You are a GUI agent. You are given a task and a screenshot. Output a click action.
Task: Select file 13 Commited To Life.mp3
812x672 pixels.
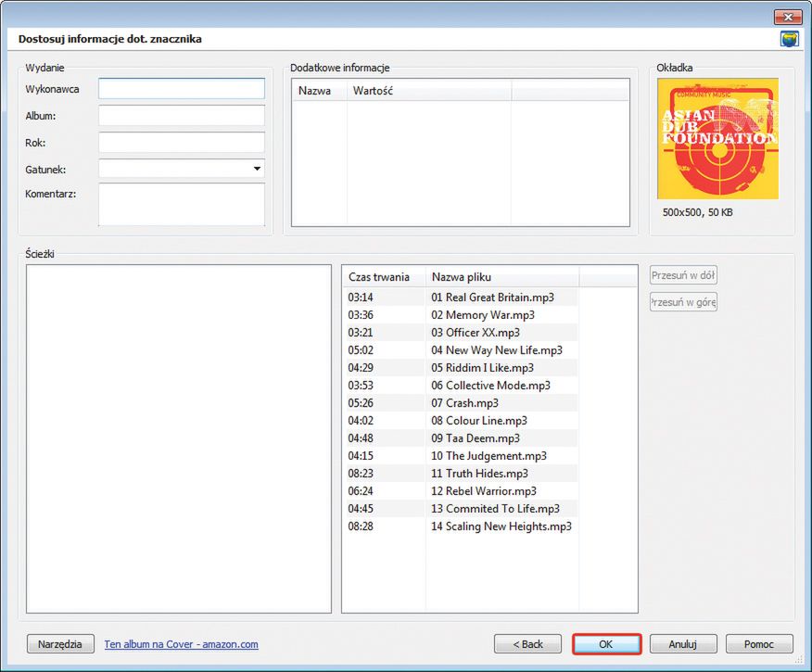click(x=495, y=508)
